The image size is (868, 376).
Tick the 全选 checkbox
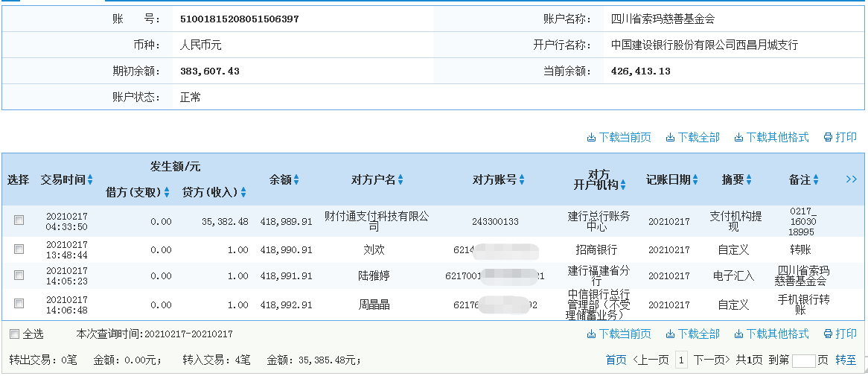(14, 334)
